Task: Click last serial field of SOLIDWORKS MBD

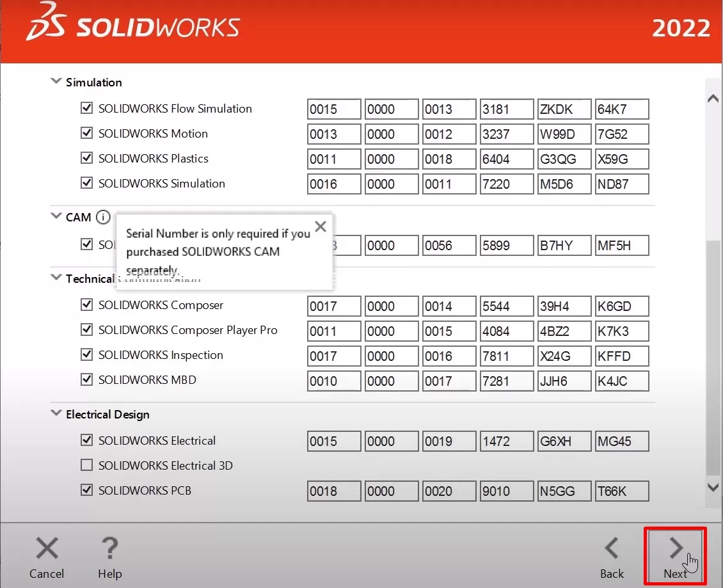Action: coord(621,381)
